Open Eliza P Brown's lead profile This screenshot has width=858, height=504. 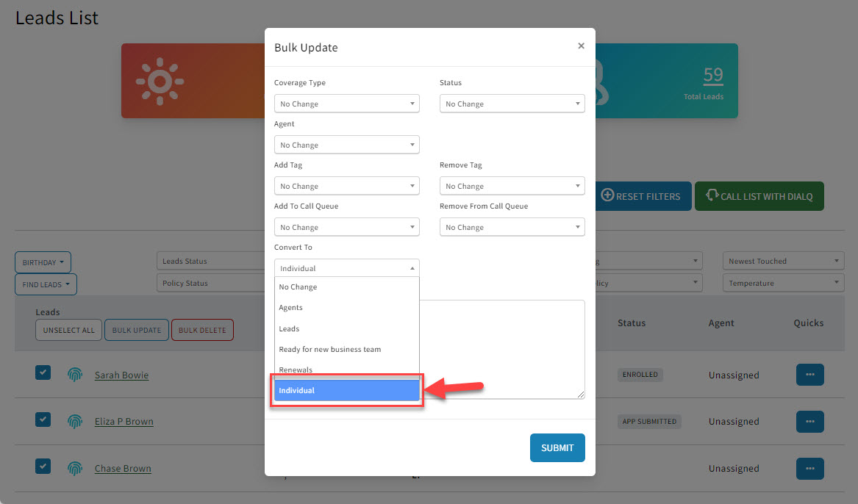124,422
